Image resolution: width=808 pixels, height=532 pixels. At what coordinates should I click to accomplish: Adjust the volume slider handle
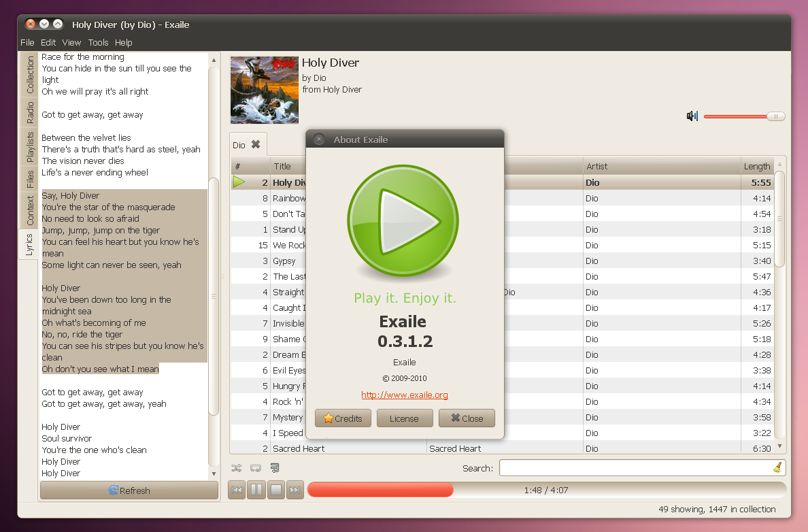point(775,116)
